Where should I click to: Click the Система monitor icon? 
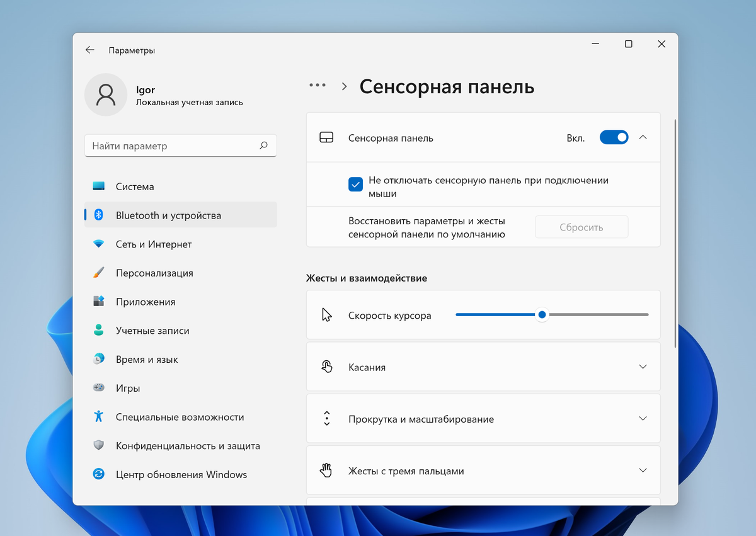(x=99, y=186)
